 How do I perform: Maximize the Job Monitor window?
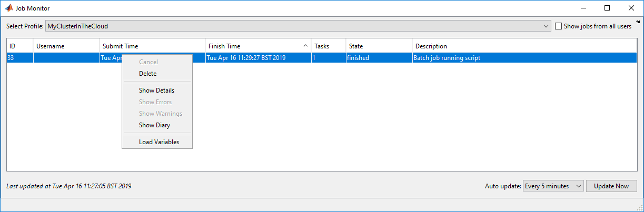click(607, 8)
